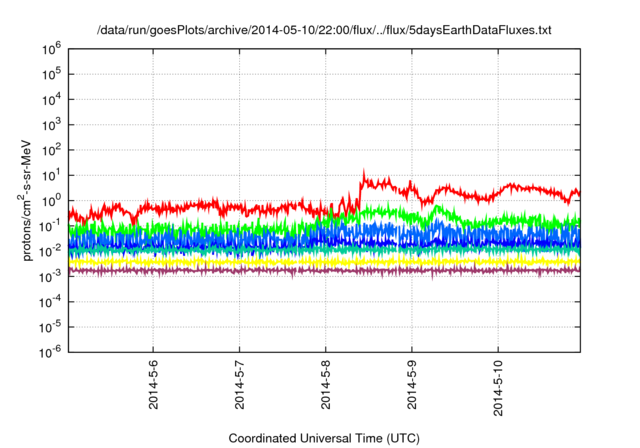Screen dimensions: 640x448
Task: Click the 10^-3 y-axis tick label
Action: [50, 277]
